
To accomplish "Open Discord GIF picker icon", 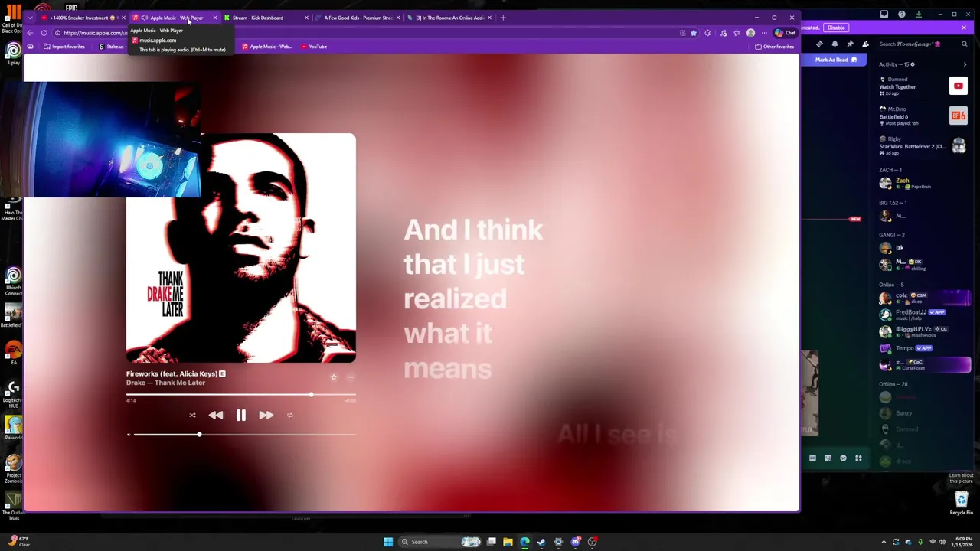I will click(x=812, y=458).
